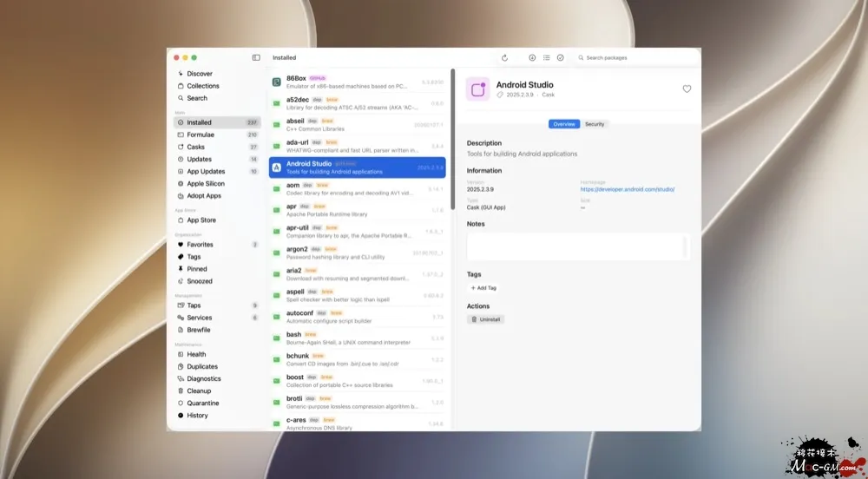Open Updates in sidebar
This screenshot has width=868, height=479.
coord(217,159)
